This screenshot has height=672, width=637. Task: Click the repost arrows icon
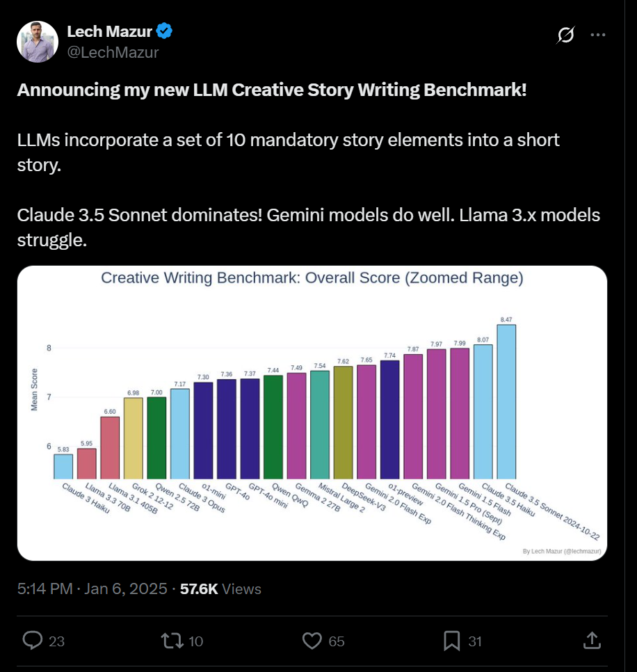click(172, 641)
